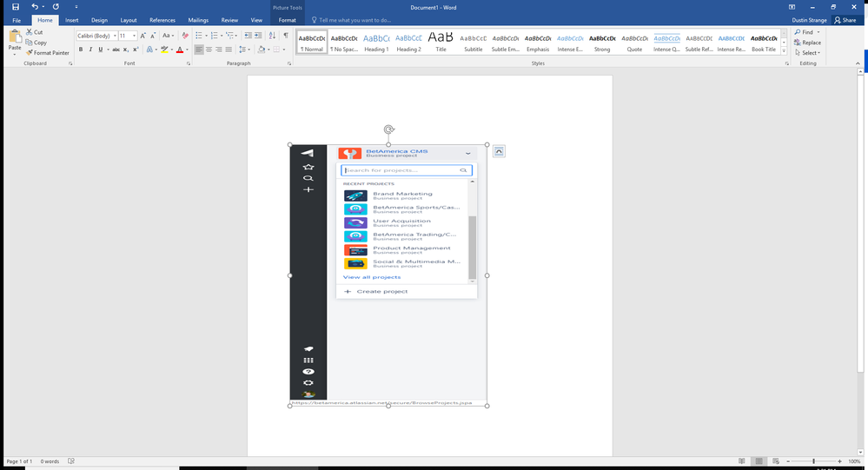Image resolution: width=868 pixels, height=470 pixels.
Task: Toggle Show/Hide paragraph marks
Action: point(286,36)
